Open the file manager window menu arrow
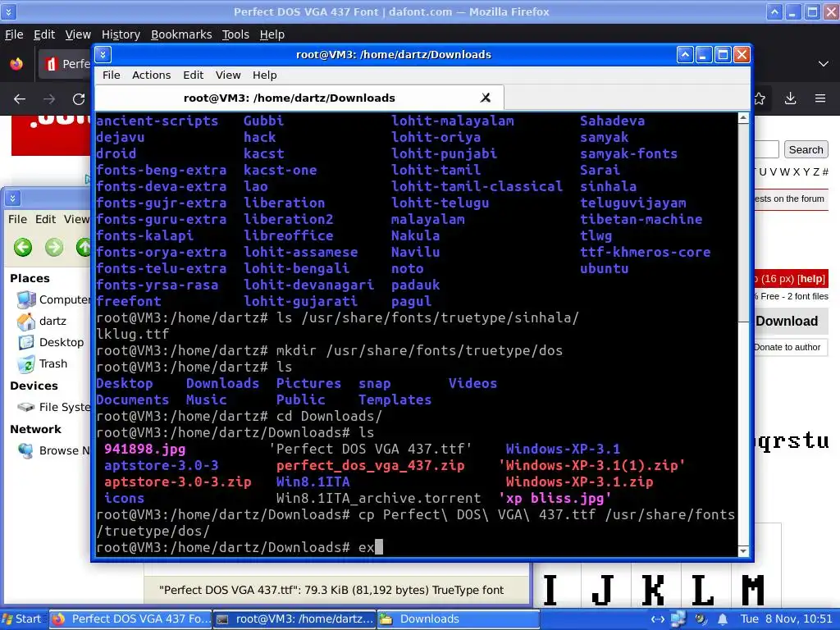This screenshot has width=840, height=630. point(12,199)
